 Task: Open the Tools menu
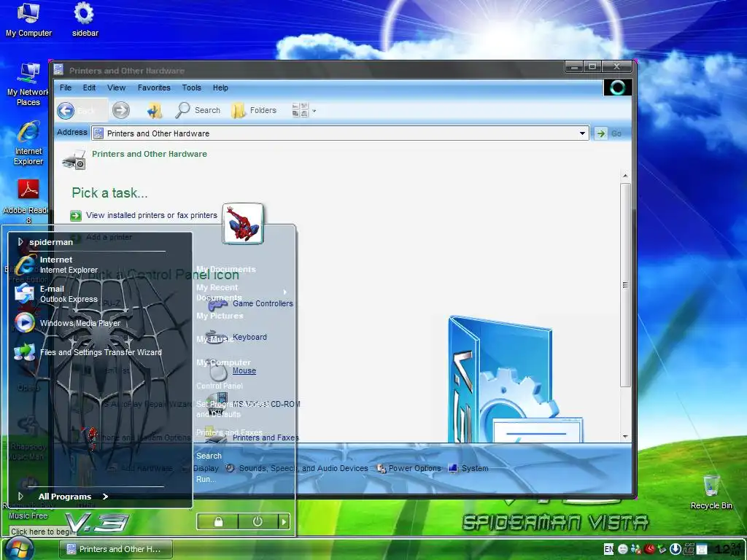click(192, 87)
